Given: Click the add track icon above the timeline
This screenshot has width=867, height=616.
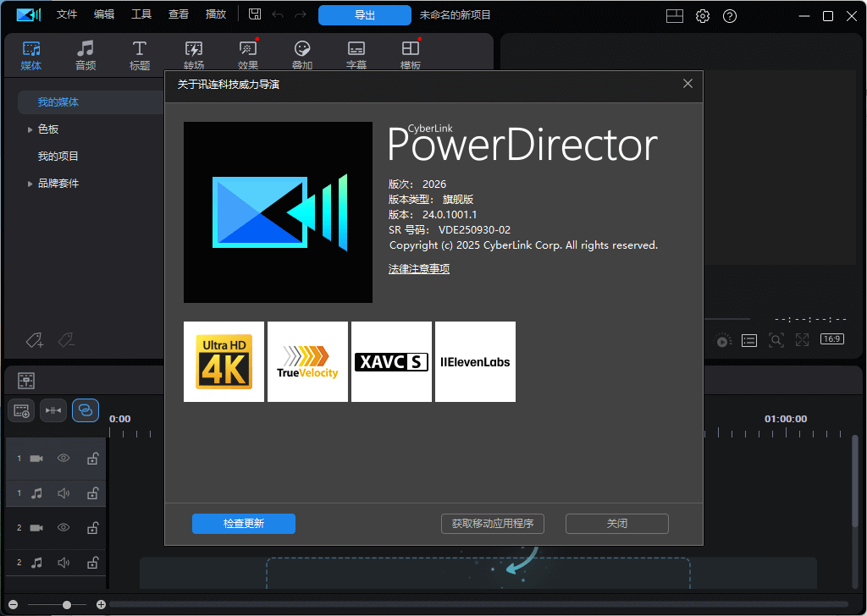Looking at the screenshot, I should click(x=21, y=410).
